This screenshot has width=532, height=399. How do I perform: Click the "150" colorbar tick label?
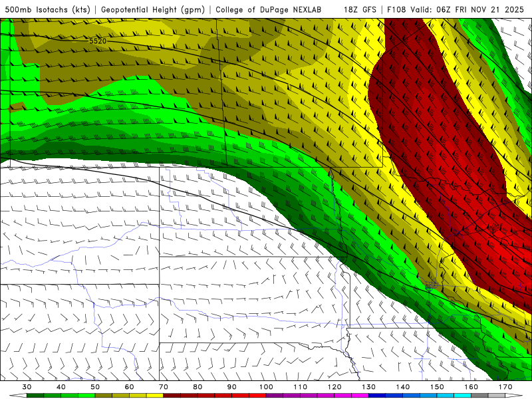(x=437, y=387)
